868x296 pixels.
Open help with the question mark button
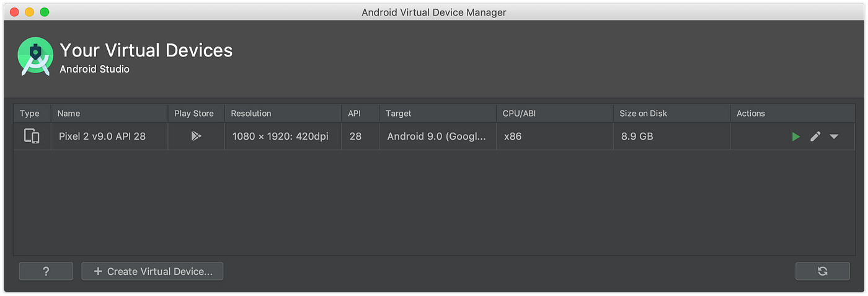46,271
